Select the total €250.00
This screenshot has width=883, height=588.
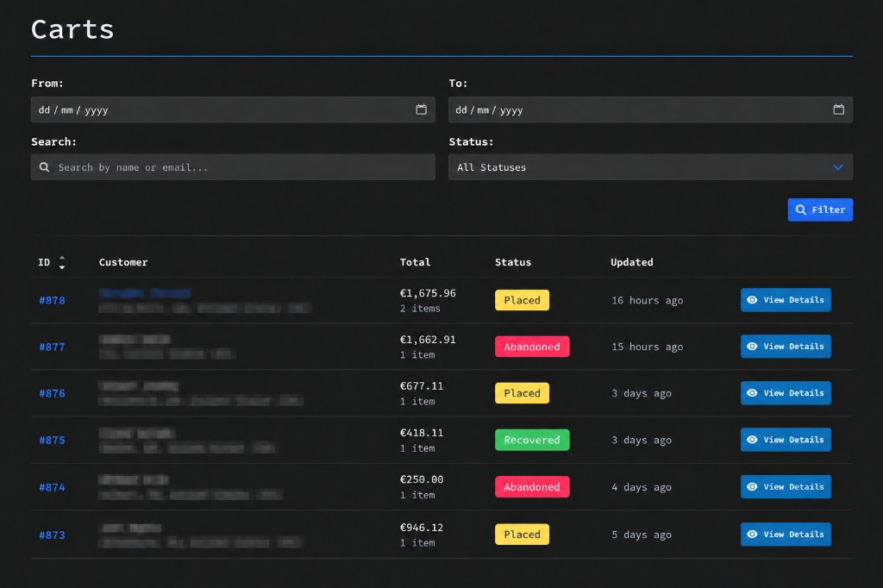point(421,479)
